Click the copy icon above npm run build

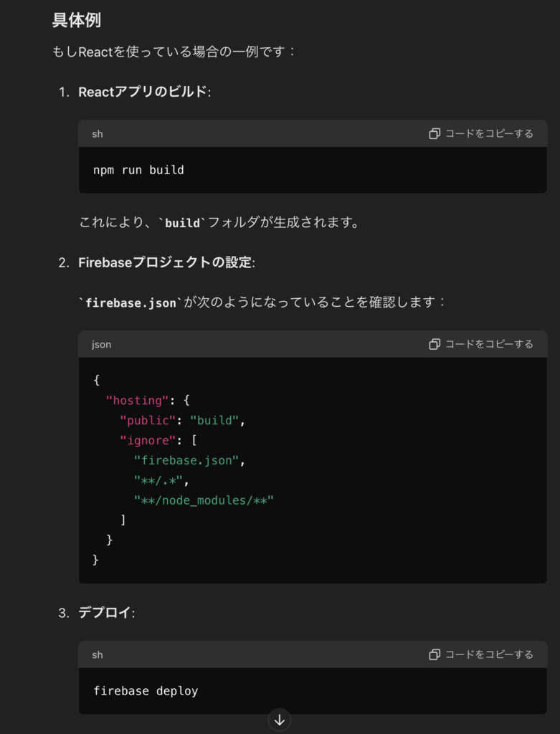(435, 134)
